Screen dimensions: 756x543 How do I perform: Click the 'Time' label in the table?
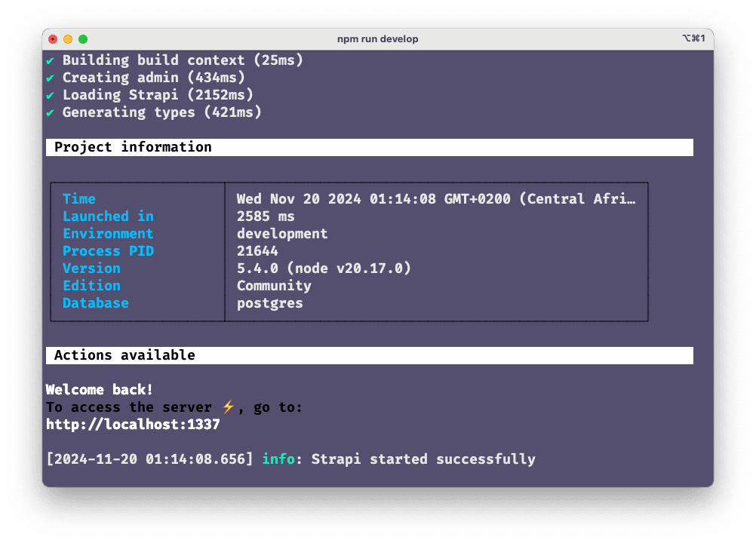pyautogui.click(x=79, y=199)
